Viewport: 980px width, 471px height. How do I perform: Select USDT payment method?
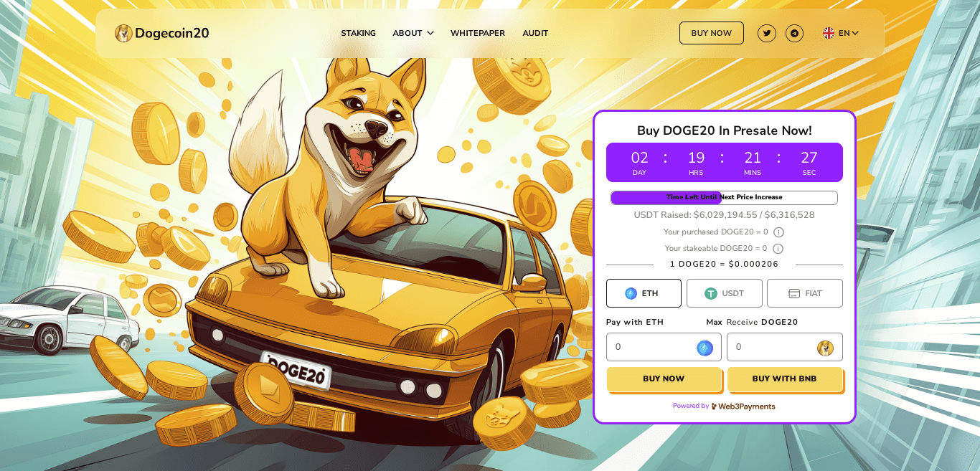(x=725, y=293)
